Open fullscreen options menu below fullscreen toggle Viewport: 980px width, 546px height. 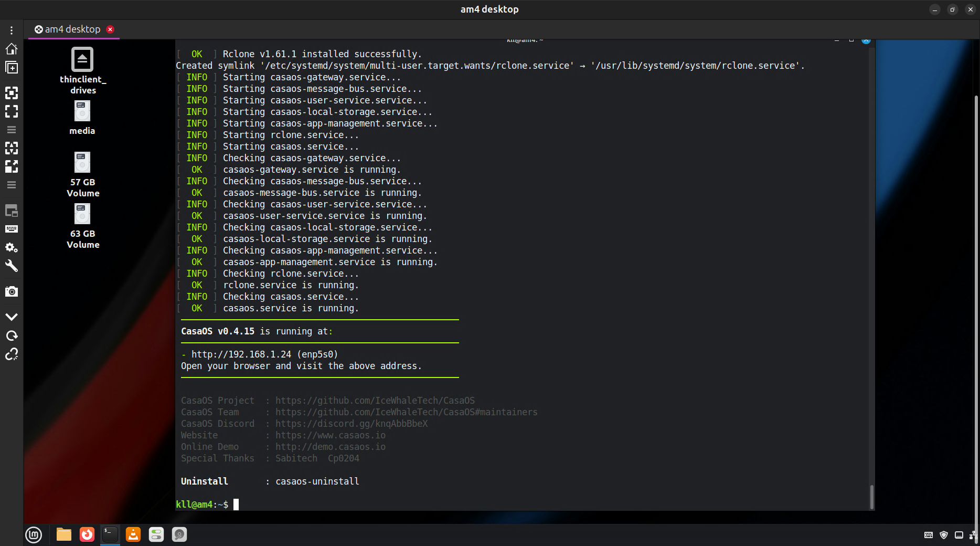pyautogui.click(x=12, y=130)
